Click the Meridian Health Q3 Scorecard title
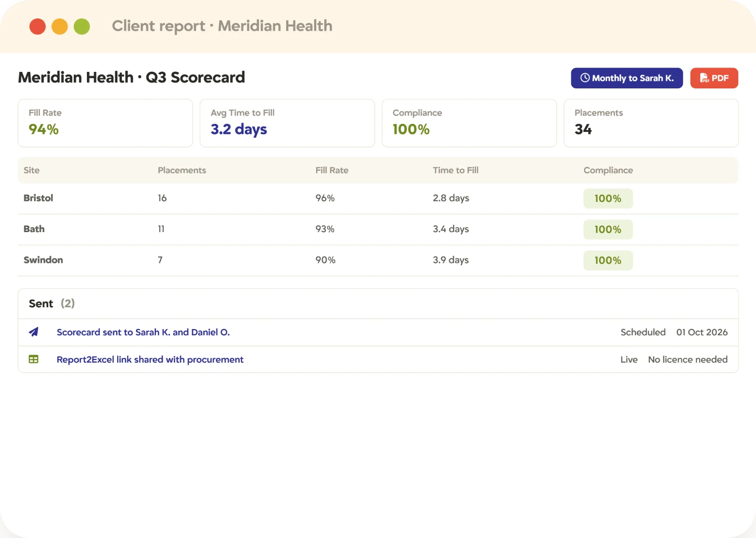 (131, 77)
